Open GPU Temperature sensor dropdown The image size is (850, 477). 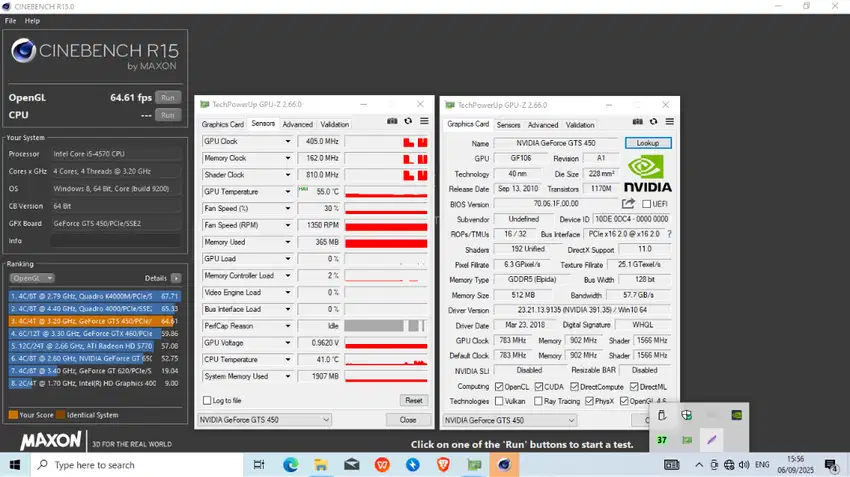click(x=288, y=192)
